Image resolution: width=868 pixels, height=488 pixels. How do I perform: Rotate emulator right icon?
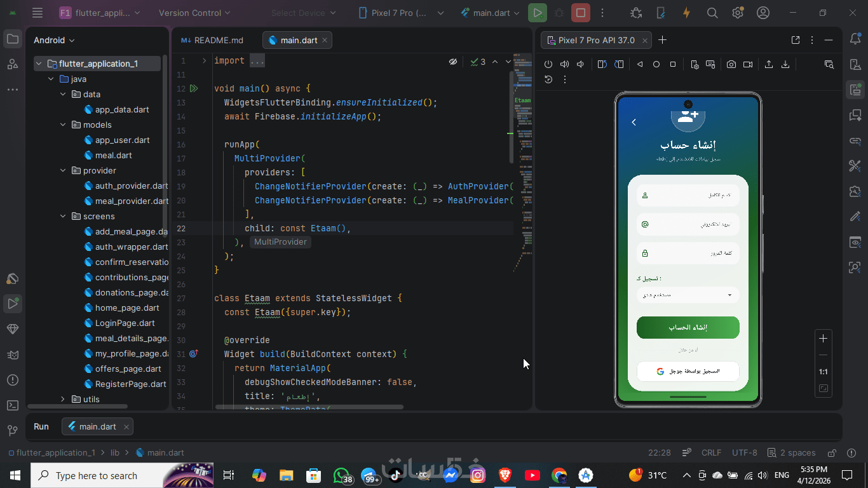(x=618, y=64)
